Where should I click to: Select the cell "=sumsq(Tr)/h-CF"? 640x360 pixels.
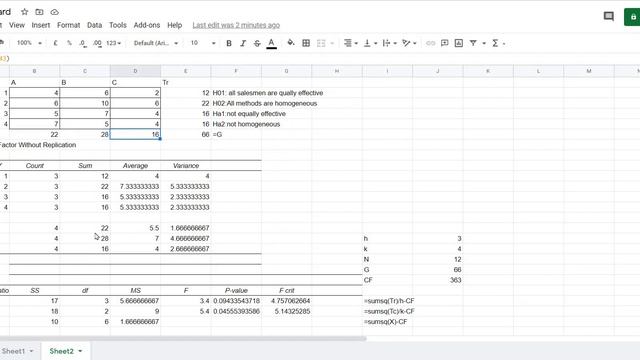pyautogui.click(x=389, y=301)
